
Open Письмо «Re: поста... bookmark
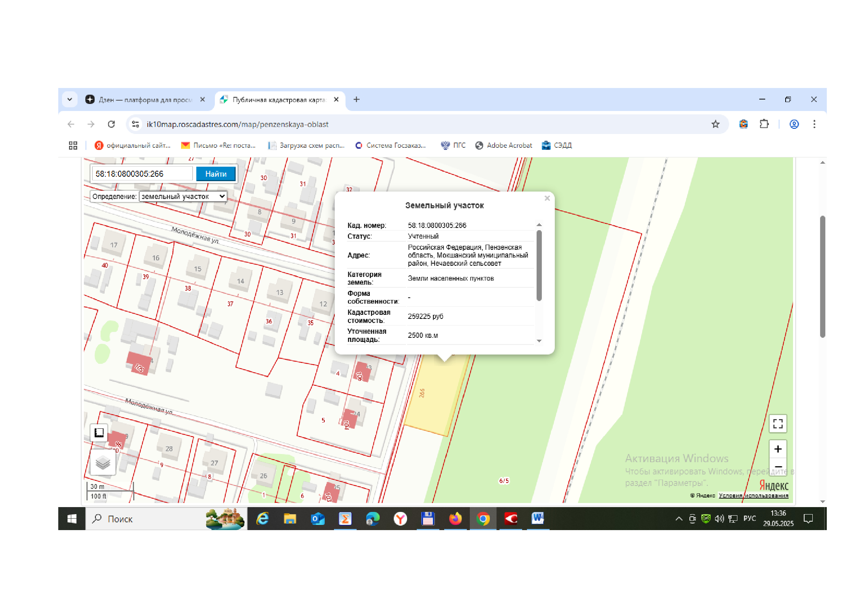pyautogui.click(x=218, y=145)
